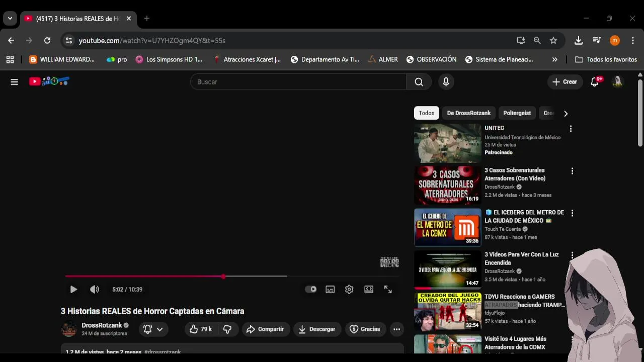Open player settings gear
Screen dimensions: 644x362
[349, 289]
